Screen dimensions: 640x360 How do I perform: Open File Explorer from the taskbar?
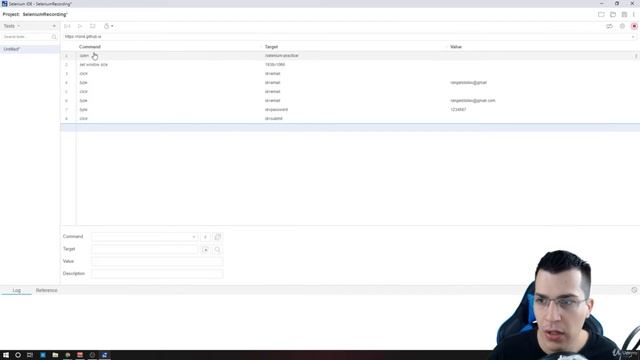[x=55, y=355]
